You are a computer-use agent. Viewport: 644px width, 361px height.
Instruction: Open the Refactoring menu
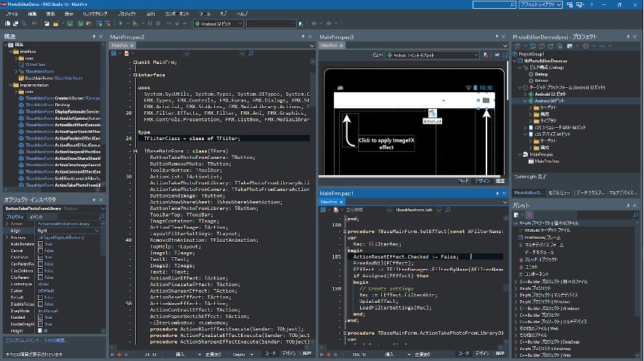(x=94, y=13)
